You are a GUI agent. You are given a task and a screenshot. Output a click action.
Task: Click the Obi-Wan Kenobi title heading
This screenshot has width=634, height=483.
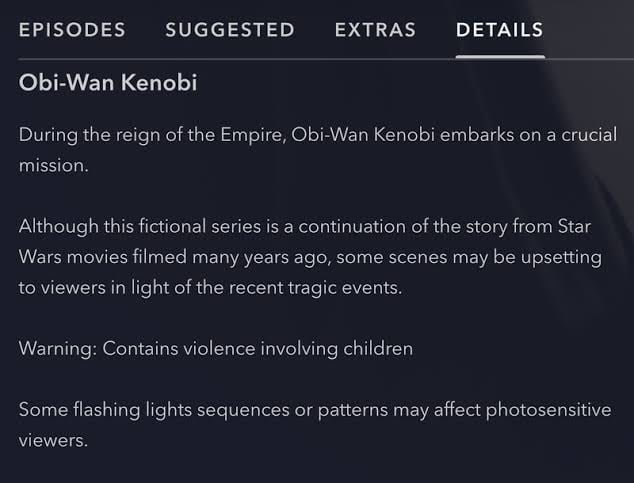click(108, 82)
